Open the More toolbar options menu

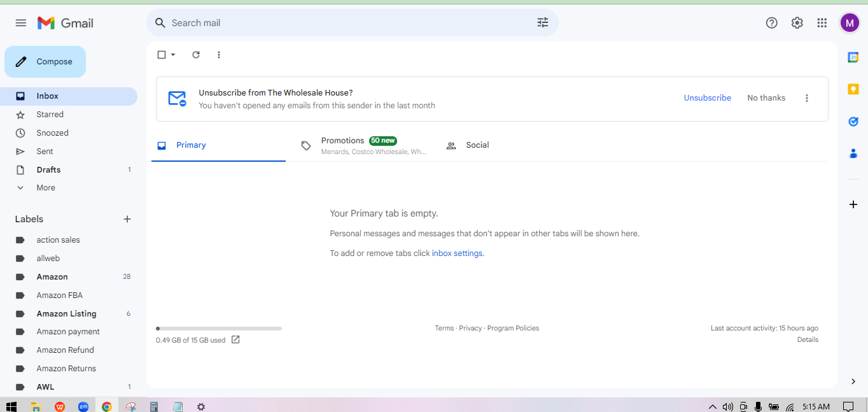pyautogui.click(x=219, y=55)
